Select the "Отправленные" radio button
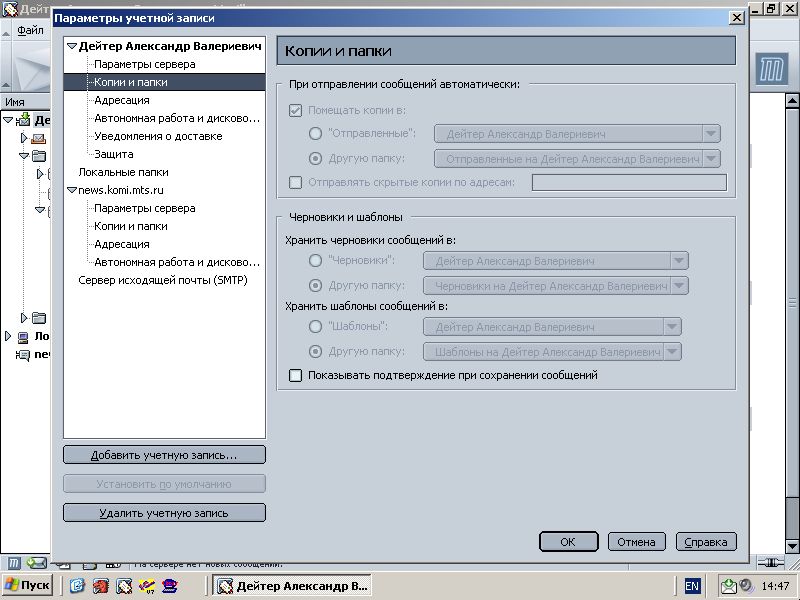The height and width of the screenshot is (600, 800). tap(315, 134)
